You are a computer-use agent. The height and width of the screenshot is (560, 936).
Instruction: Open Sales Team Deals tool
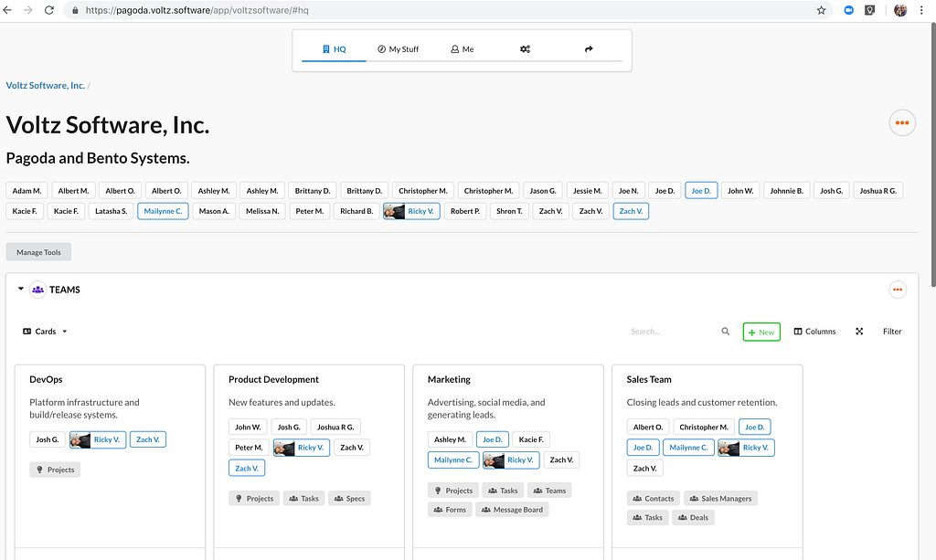pyautogui.click(x=693, y=518)
